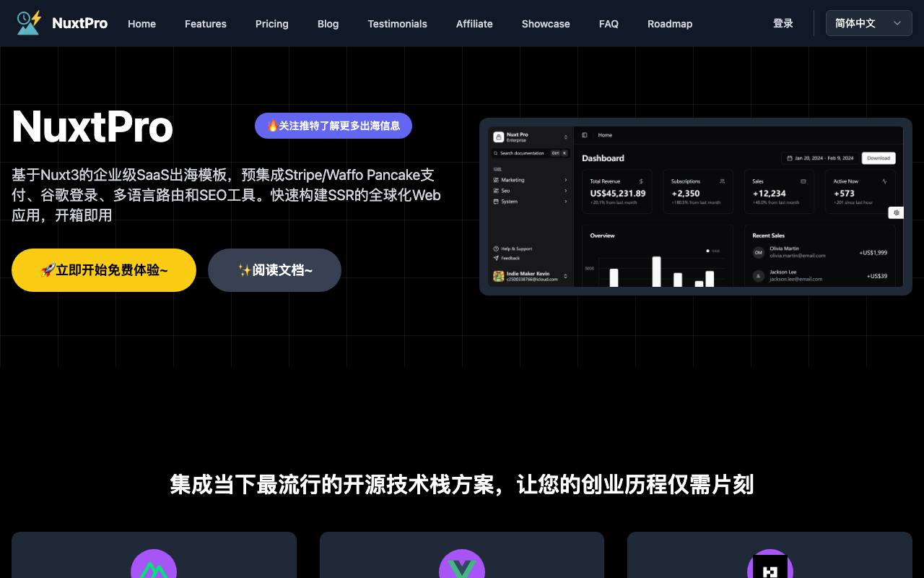The height and width of the screenshot is (578, 924).
Task: Click the Download button in the dashboard preview
Action: pos(879,158)
